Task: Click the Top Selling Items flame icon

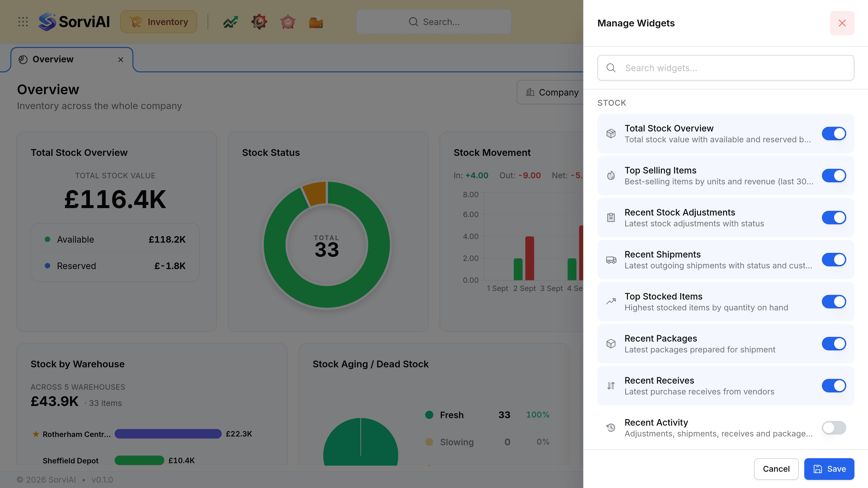Action: (x=611, y=176)
